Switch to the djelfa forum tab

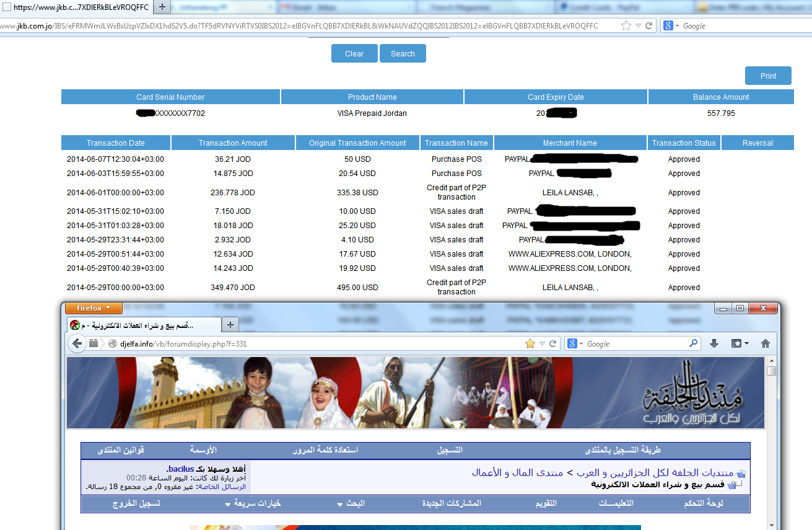(142, 325)
